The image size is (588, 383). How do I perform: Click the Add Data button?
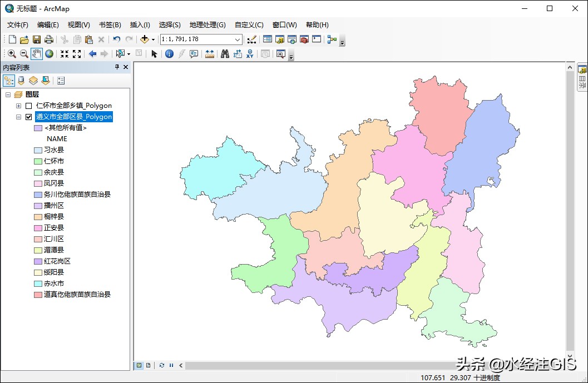coord(145,39)
